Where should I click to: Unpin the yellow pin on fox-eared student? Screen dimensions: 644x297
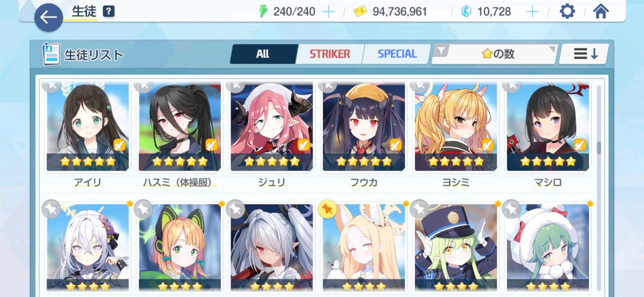(x=328, y=209)
